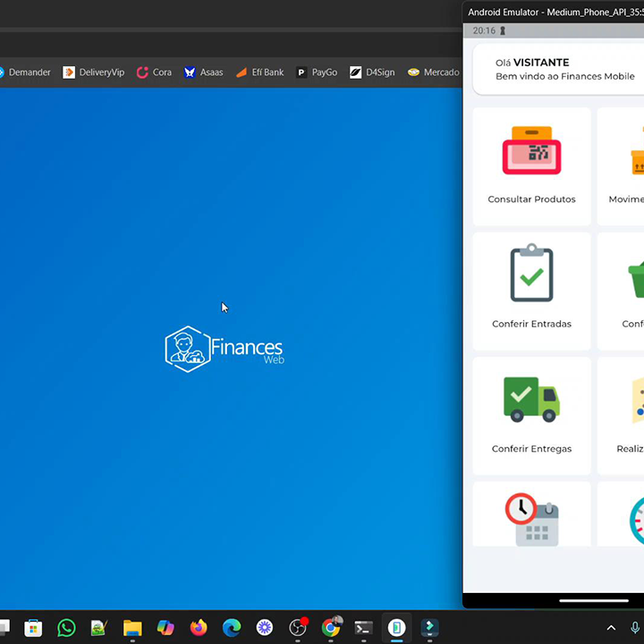Open the terminal from taskbar
644x644 pixels.
(363, 628)
